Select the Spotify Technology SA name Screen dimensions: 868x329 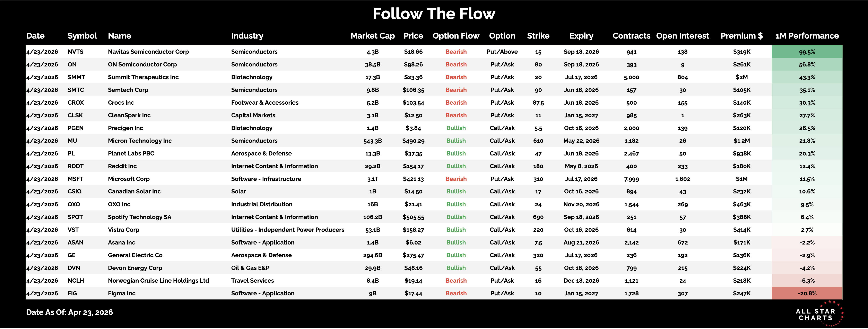pyautogui.click(x=139, y=217)
